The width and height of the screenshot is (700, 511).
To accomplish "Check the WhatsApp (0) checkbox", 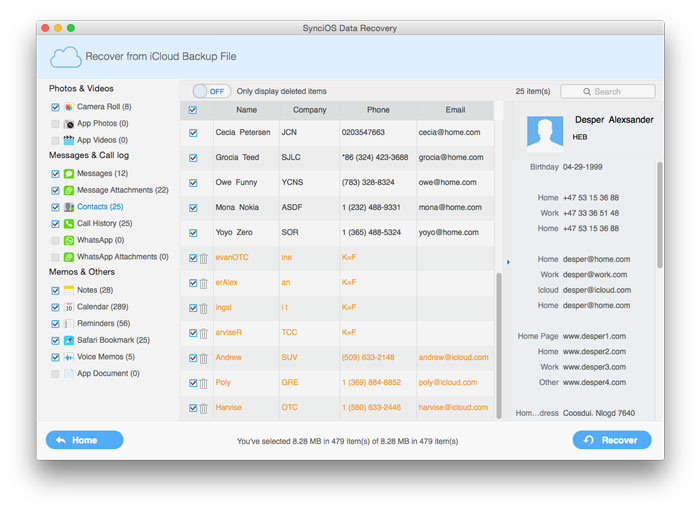I will [55, 241].
